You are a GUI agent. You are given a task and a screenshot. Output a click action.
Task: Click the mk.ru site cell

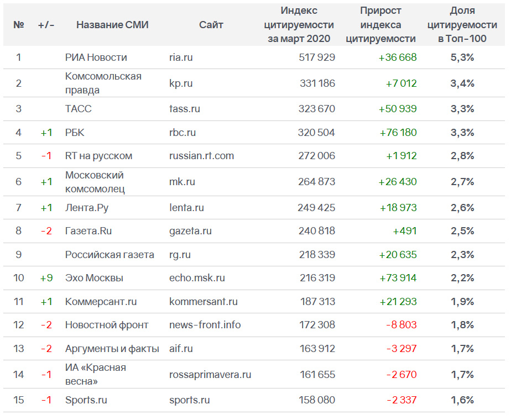point(182,182)
